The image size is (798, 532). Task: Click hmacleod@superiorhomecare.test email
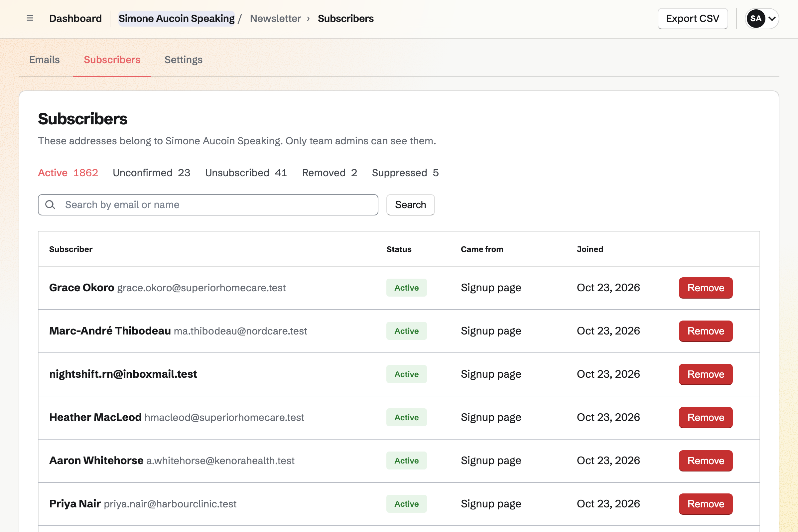pos(224,417)
